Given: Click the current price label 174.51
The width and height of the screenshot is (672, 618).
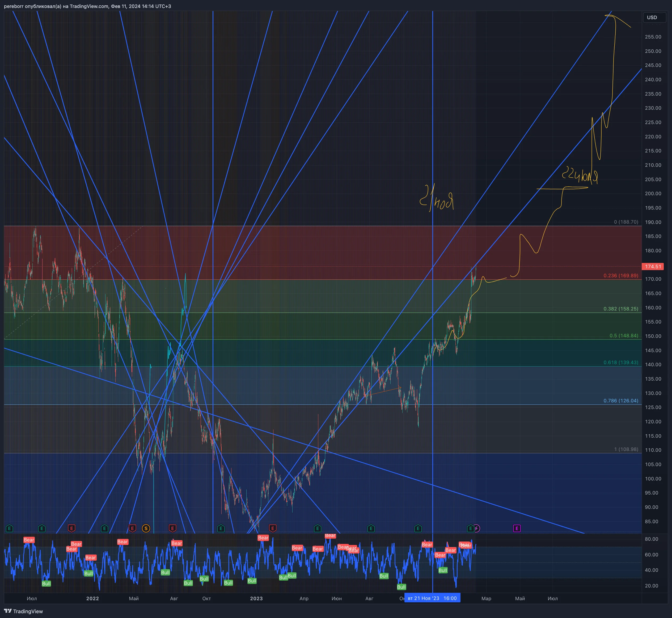Looking at the screenshot, I should [653, 267].
